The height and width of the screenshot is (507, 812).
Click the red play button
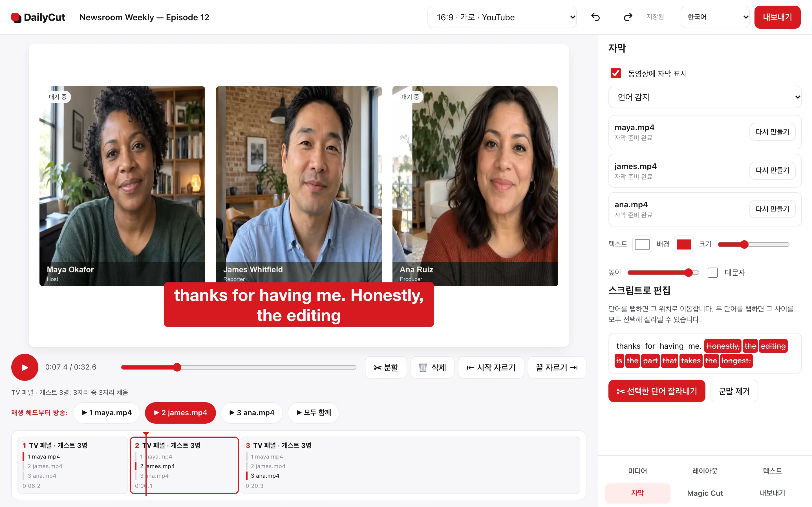pos(25,367)
